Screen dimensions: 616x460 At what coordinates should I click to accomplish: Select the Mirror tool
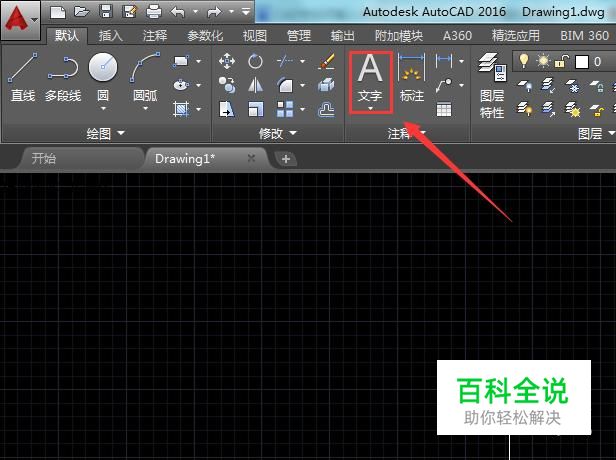(x=255, y=85)
